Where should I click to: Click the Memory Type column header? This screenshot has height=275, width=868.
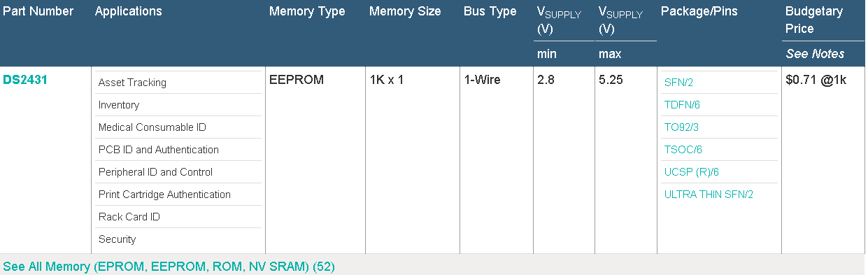[307, 11]
